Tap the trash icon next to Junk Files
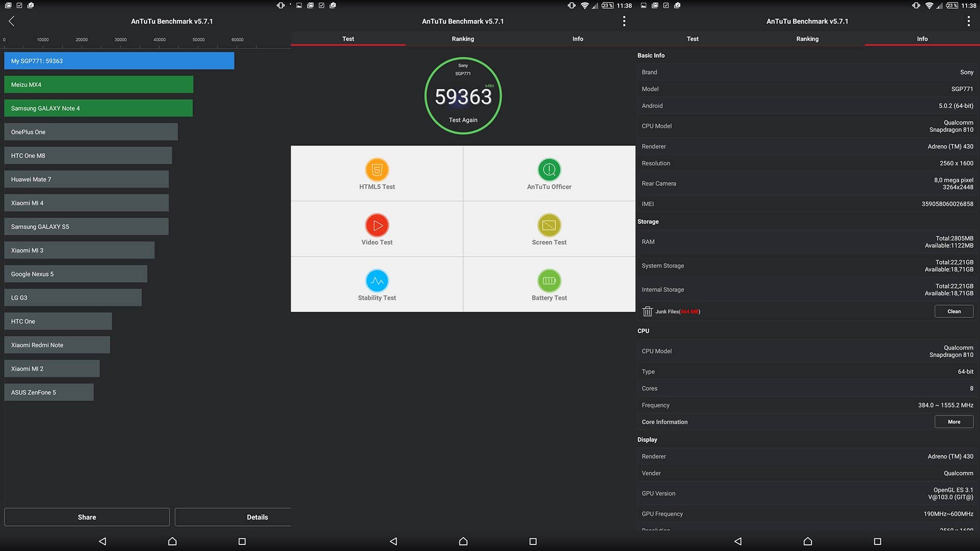Screen dimensions: 980x551 pyautogui.click(x=647, y=311)
